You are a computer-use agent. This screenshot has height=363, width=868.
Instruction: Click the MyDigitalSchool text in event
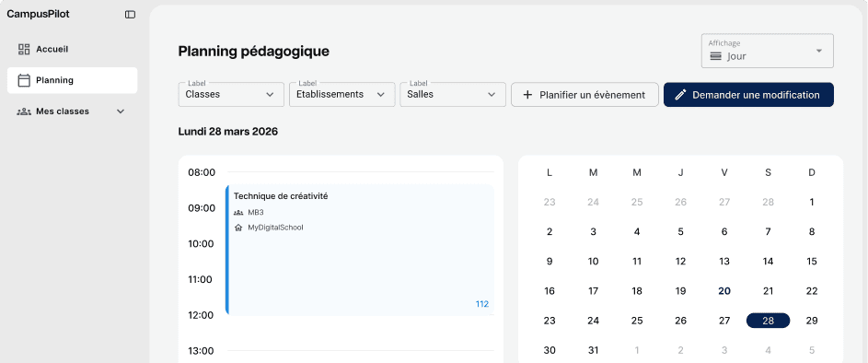pos(275,228)
